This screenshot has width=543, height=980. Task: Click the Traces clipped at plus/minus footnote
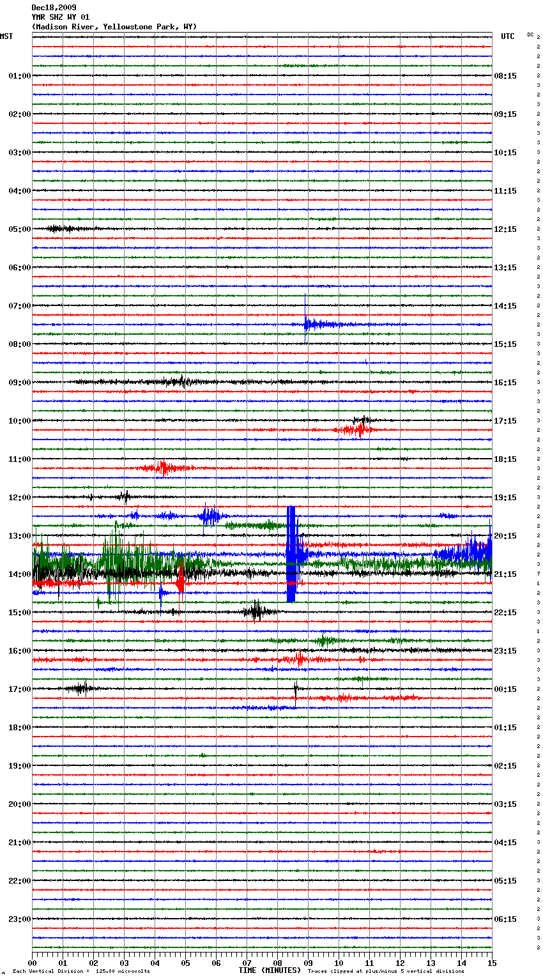click(386, 971)
